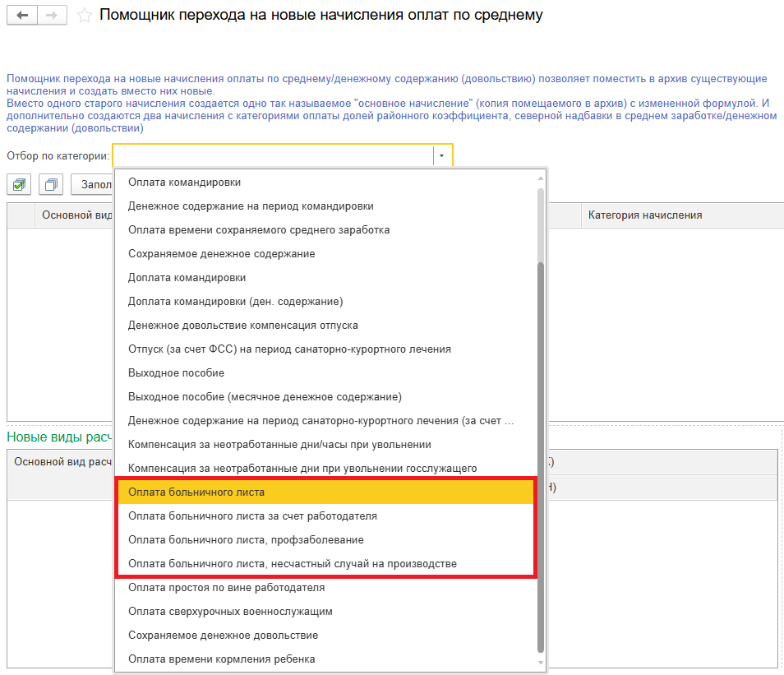
Task: Click the dropdown list scroll down arrow
Action: click(540, 662)
